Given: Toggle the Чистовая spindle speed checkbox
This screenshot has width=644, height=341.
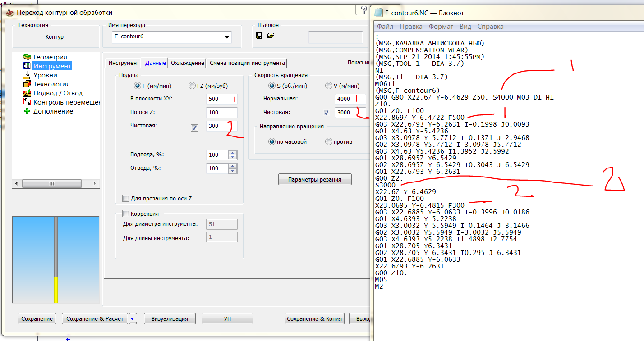Looking at the screenshot, I should tap(327, 112).
